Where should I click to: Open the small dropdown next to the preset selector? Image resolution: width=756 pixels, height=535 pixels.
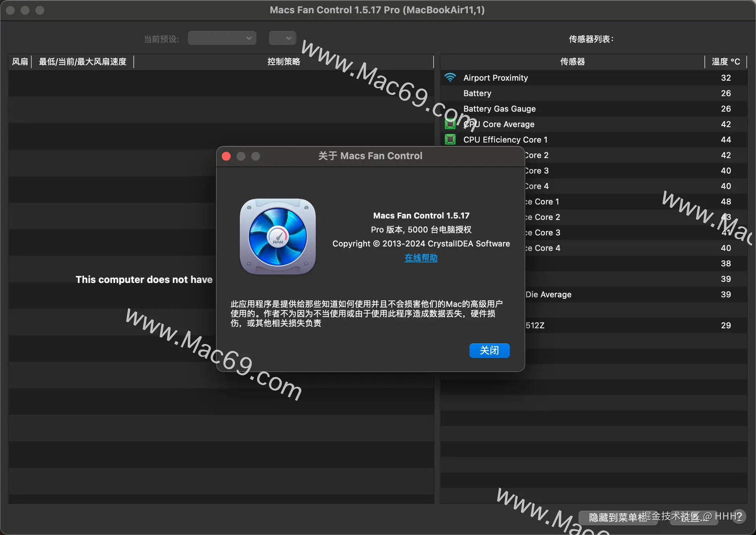pos(282,38)
